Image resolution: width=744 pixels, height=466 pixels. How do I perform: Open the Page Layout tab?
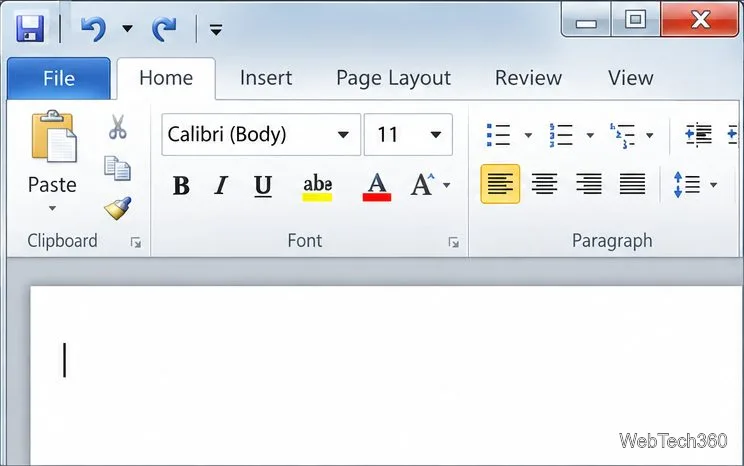click(393, 78)
